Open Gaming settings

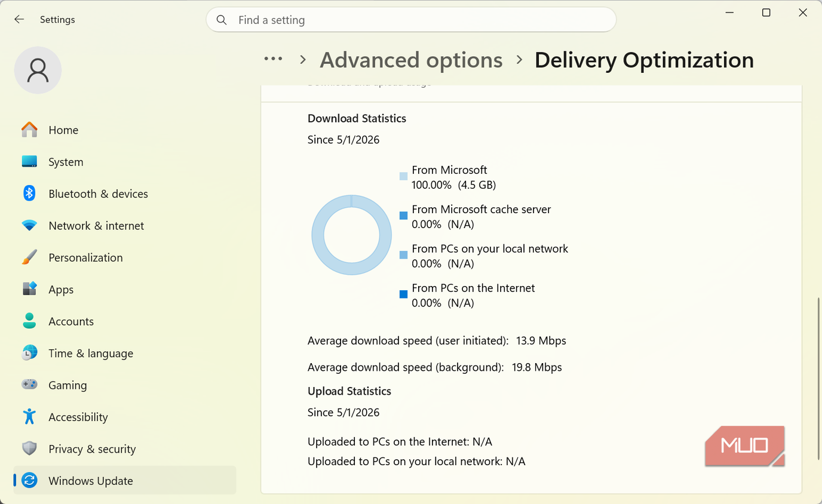click(x=125, y=385)
